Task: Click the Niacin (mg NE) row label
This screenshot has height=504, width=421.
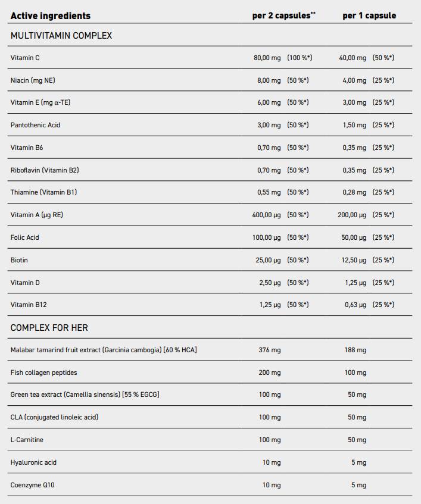Action: pyautogui.click(x=33, y=80)
